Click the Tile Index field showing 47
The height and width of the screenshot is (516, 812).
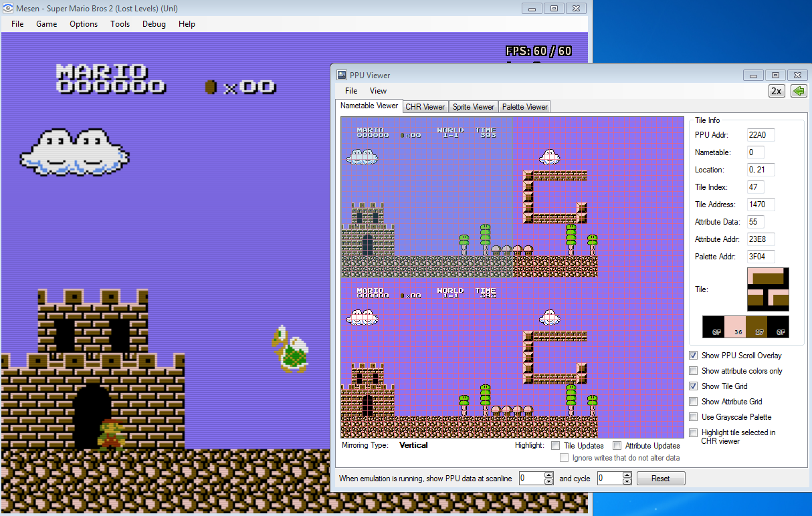[x=755, y=187]
